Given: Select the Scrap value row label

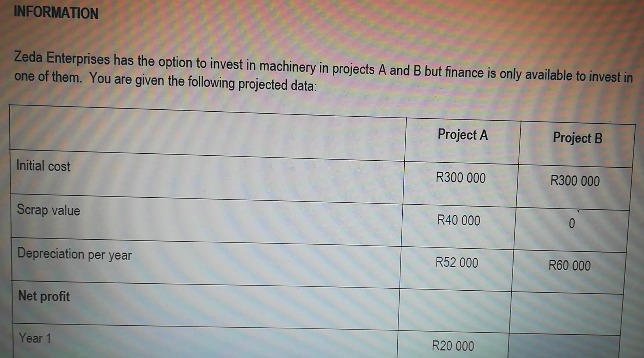Looking at the screenshot, I should click(x=48, y=210).
